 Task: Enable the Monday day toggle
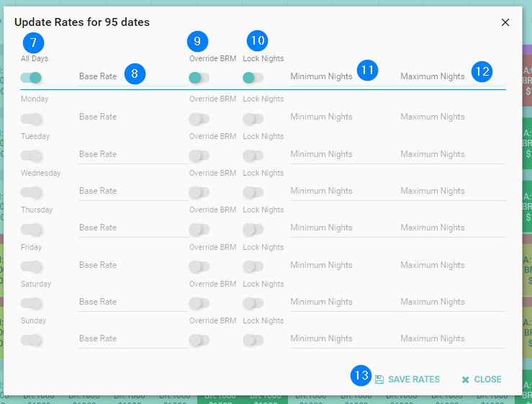pyautogui.click(x=31, y=118)
